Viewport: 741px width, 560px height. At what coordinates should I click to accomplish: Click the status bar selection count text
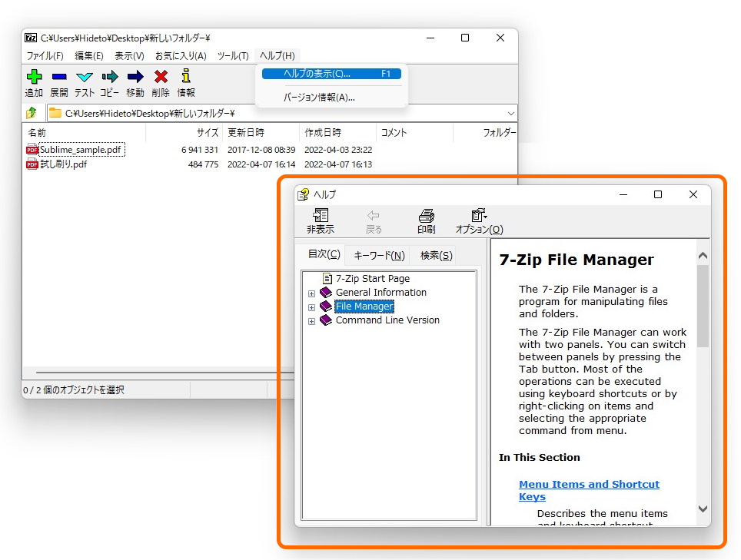(x=73, y=390)
